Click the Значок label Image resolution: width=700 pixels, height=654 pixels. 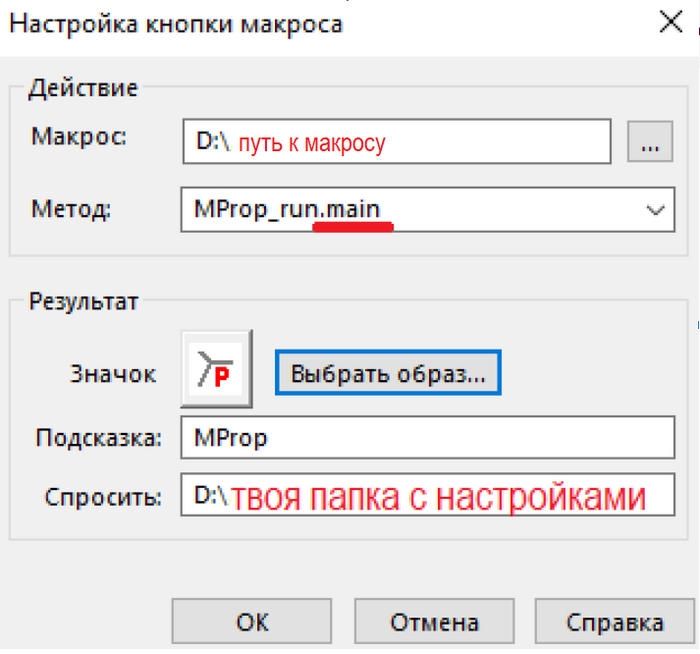[x=113, y=374]
